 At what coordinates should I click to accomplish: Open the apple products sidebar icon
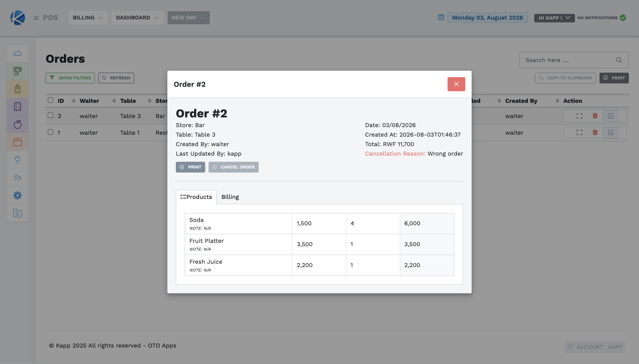(18, 124)
